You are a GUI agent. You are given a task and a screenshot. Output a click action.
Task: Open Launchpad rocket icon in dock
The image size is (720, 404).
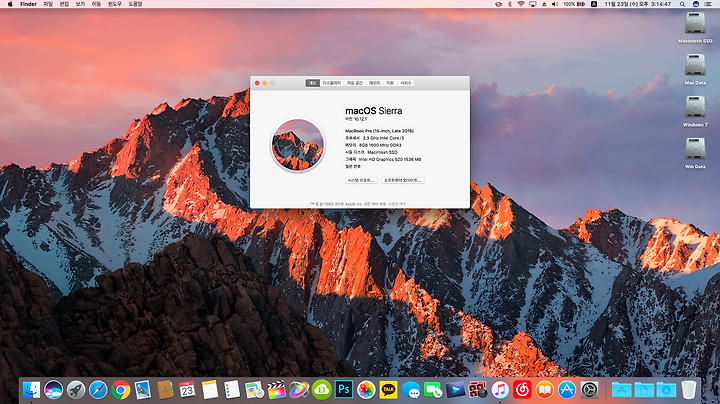[x=76, y=390]
